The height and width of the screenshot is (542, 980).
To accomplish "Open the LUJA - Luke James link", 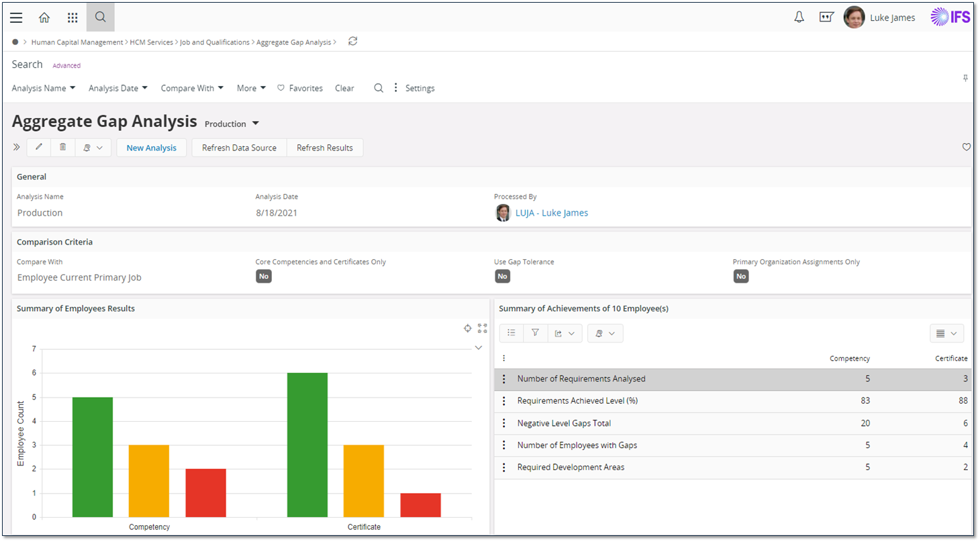I will (551, 213).
